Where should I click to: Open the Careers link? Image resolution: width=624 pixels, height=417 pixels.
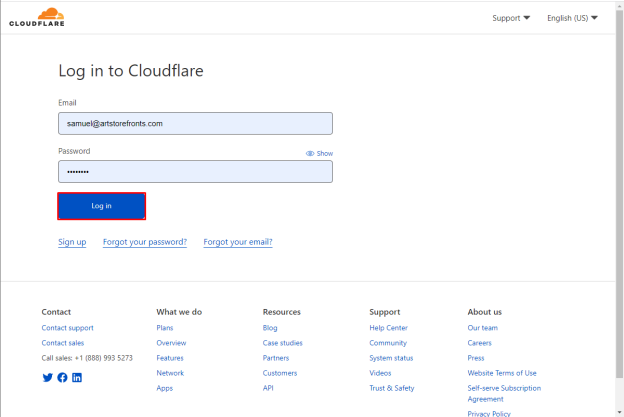click(x=480, y=343)
